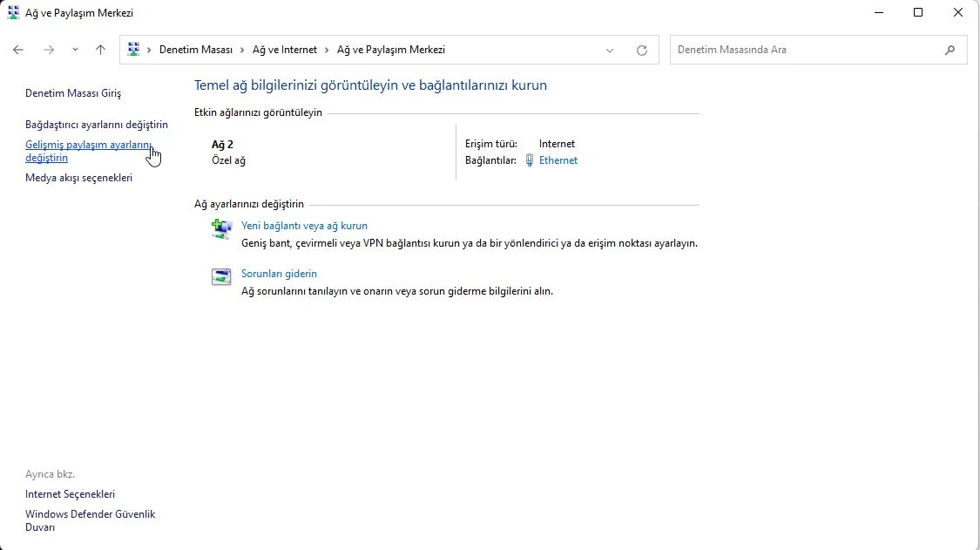This screenshot has height=550, width=980.
Task: Open "Windows Defender Güvenlik Duvarı" link
Action: coord(90,520)
